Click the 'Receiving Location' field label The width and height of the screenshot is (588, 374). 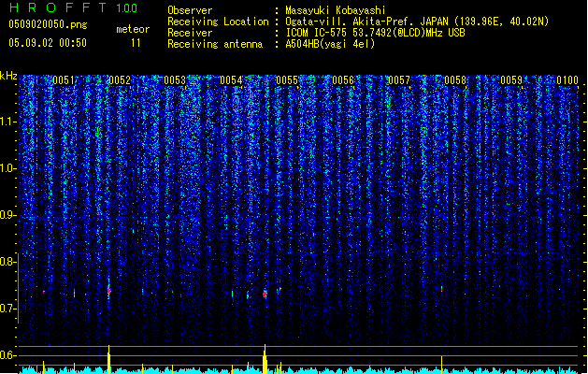click(x=218, y=22)
